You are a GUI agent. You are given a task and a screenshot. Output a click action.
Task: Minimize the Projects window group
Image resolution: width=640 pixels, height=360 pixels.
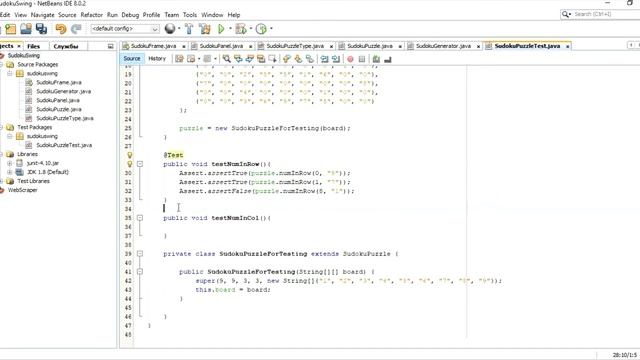pyautogui.click(x=111, y=47)
